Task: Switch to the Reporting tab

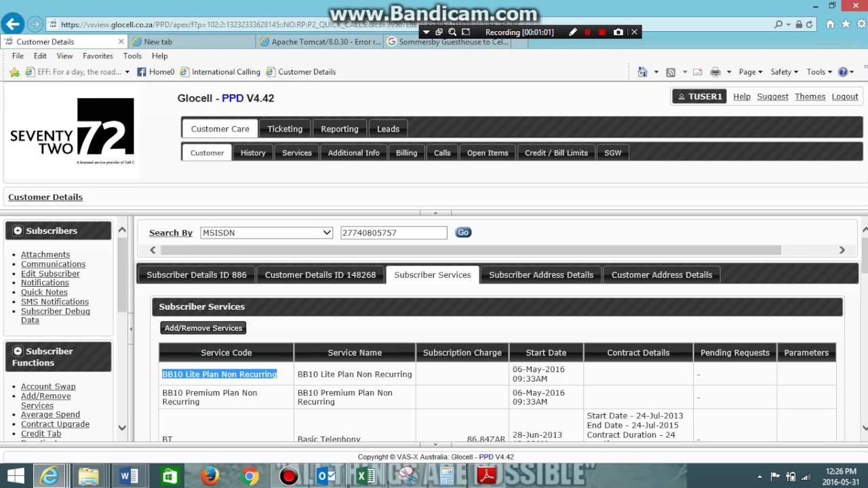Action: tap(340, 129)
